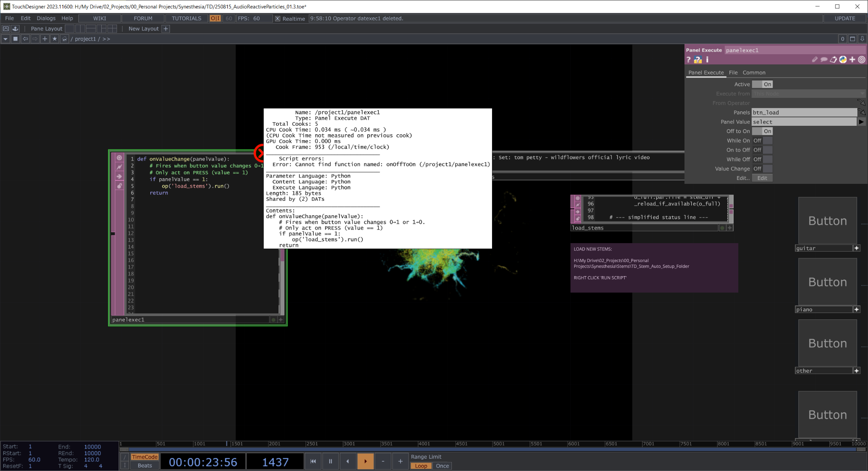Viewport: 868px width, 471px height.
Task: Toggle the Off to On parameter
Action: tap(762, 131)
